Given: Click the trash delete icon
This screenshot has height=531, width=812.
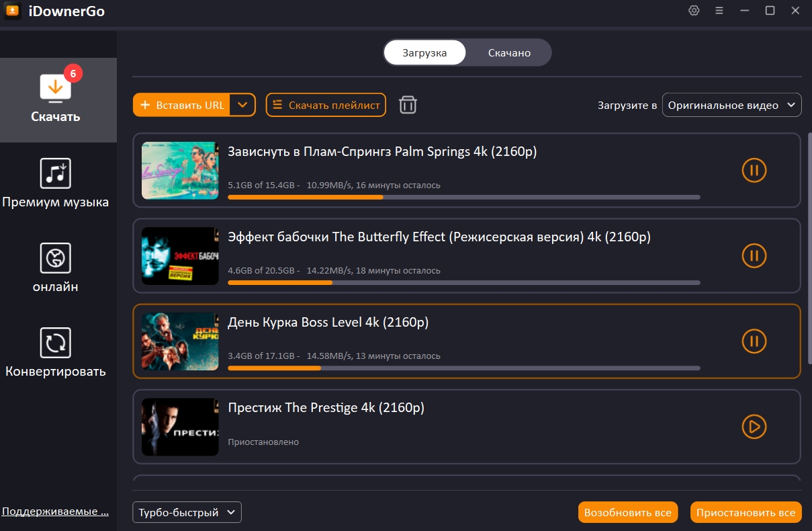Looking at the screenshot, I should tap(408, 105).
